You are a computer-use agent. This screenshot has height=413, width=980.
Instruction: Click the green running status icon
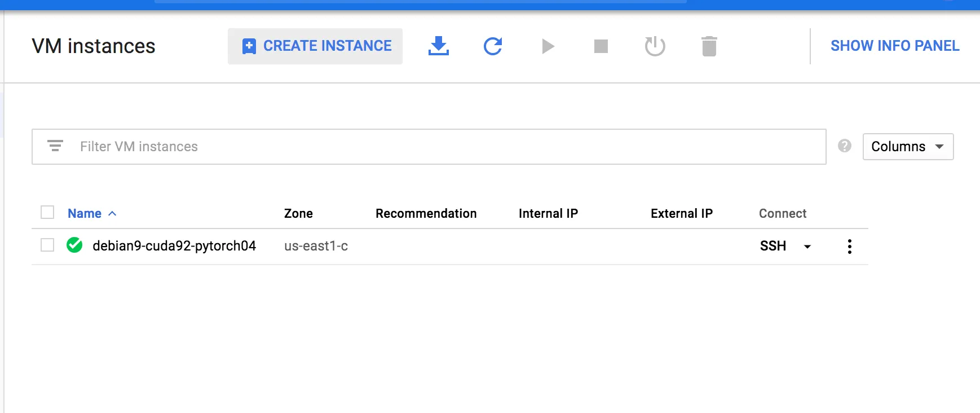pos(74,245)
